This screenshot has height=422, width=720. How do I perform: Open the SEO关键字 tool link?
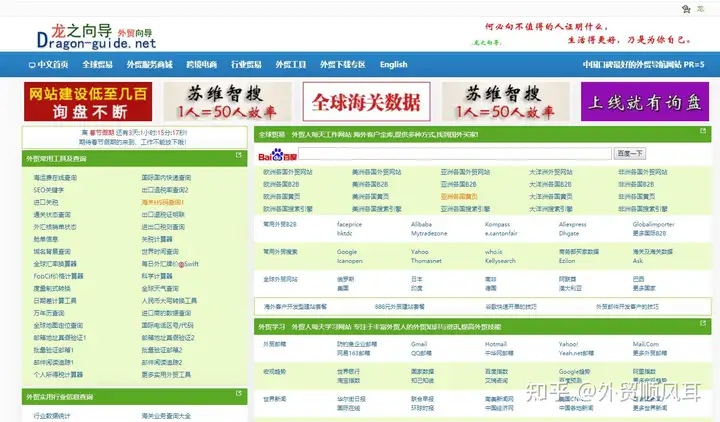pos(49,190)
